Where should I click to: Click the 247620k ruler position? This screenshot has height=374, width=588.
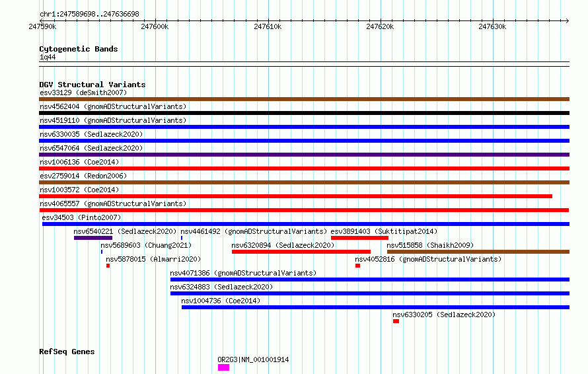click(x=380, y=26)
